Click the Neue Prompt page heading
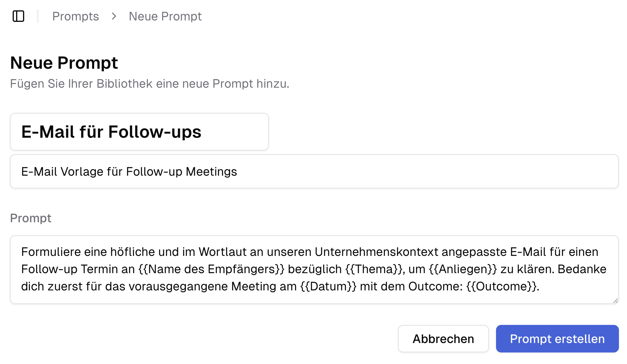 64,62
